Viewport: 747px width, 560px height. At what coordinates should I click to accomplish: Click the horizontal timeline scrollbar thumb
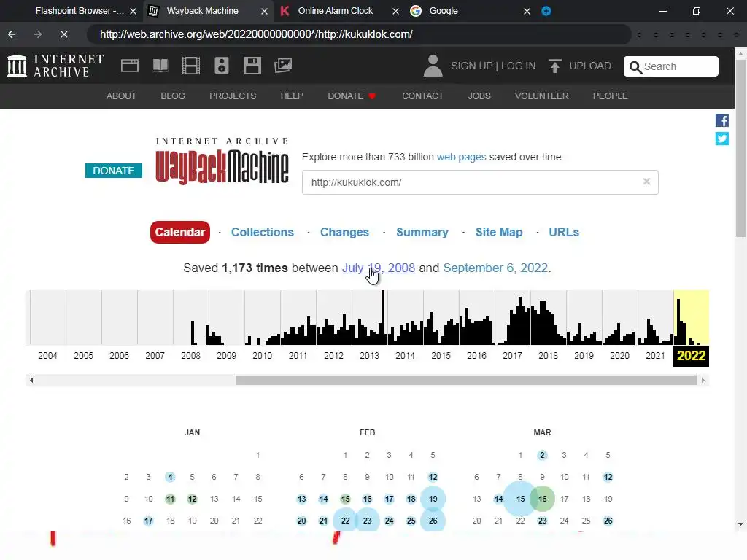pyautogui.click(x=466, y=380)
